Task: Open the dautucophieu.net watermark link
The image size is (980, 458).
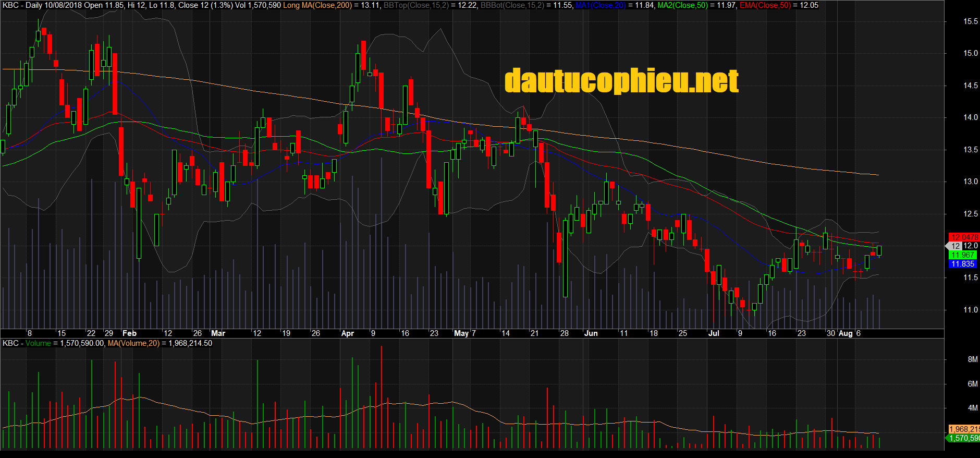Action: pos(621,81)
